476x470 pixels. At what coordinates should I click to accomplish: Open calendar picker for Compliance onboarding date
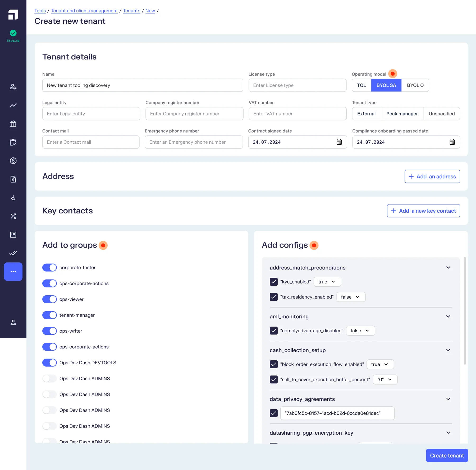(x=452, y=142)
